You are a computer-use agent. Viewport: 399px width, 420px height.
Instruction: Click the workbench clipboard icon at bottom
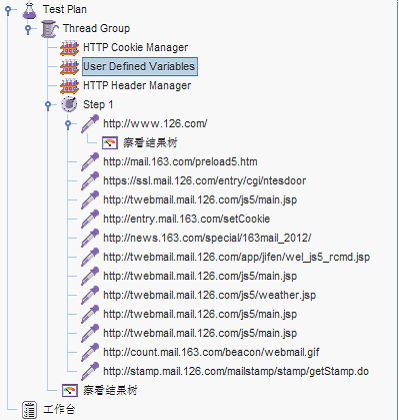pyautogui.click(x=29, y=409)
